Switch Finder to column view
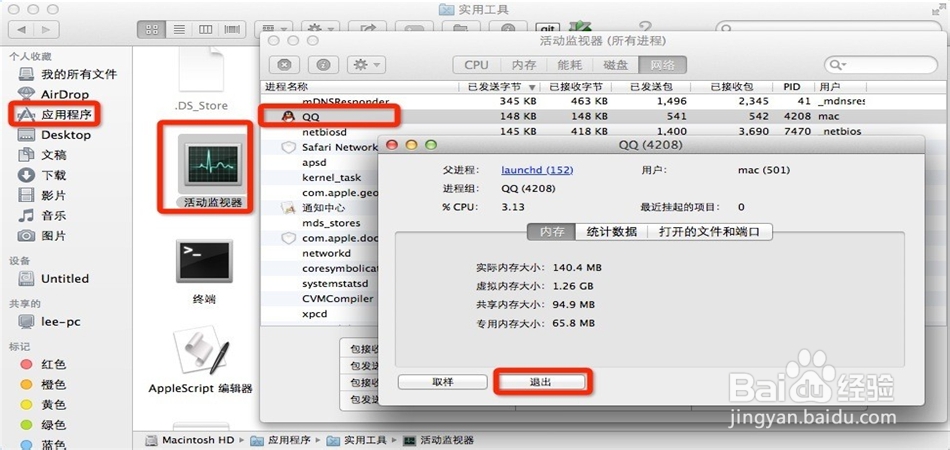This screenshot has width=950, height=450. click(x=206, y=29)
